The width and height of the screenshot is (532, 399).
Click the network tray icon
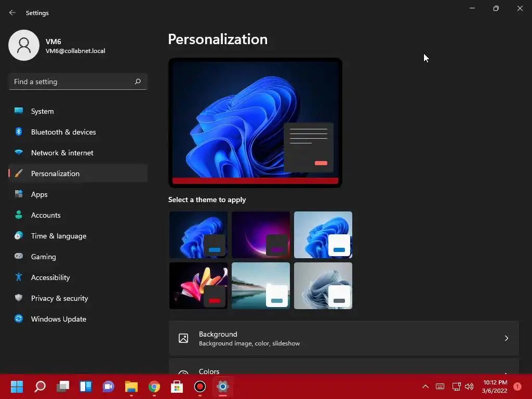pos(456,387)
